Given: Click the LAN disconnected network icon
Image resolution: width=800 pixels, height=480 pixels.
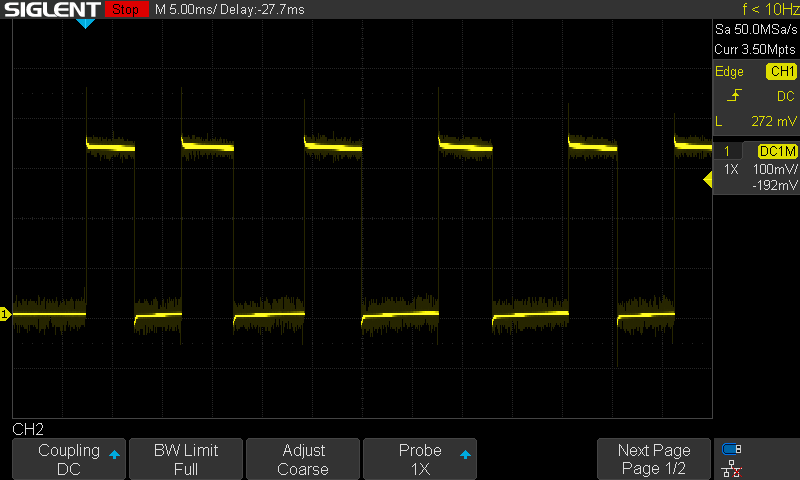Looking at the screenshot, I should 731,468.
